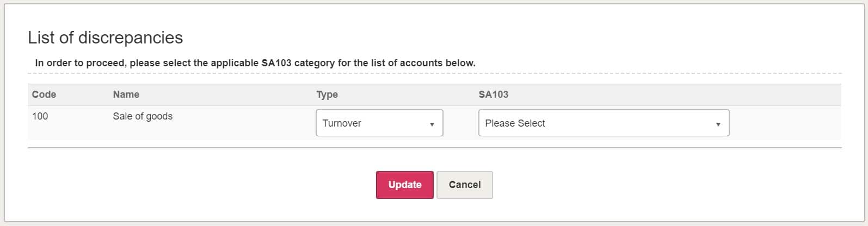Click the arrow on the SA103 dropdown
This screenshot has height=226, width=868.
point(718,124)
